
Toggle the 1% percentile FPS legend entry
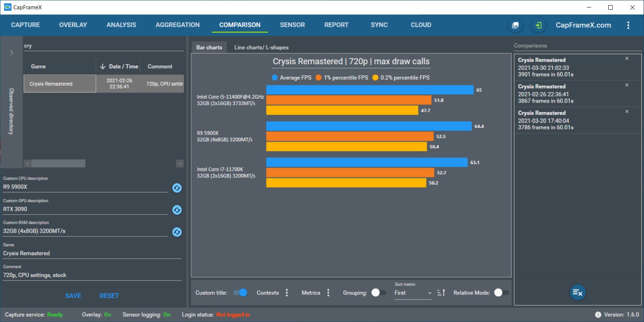tap(342, 78)
